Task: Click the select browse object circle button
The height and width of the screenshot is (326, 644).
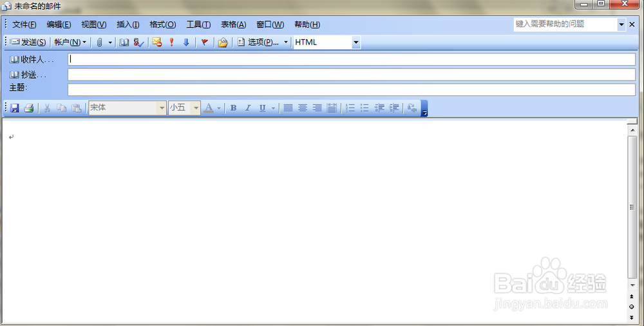Action: pyautogui.click(x=632, y=307)
